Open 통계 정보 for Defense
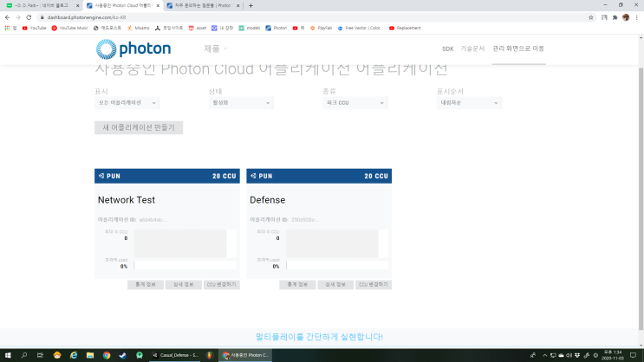 [x=297, y=284]
